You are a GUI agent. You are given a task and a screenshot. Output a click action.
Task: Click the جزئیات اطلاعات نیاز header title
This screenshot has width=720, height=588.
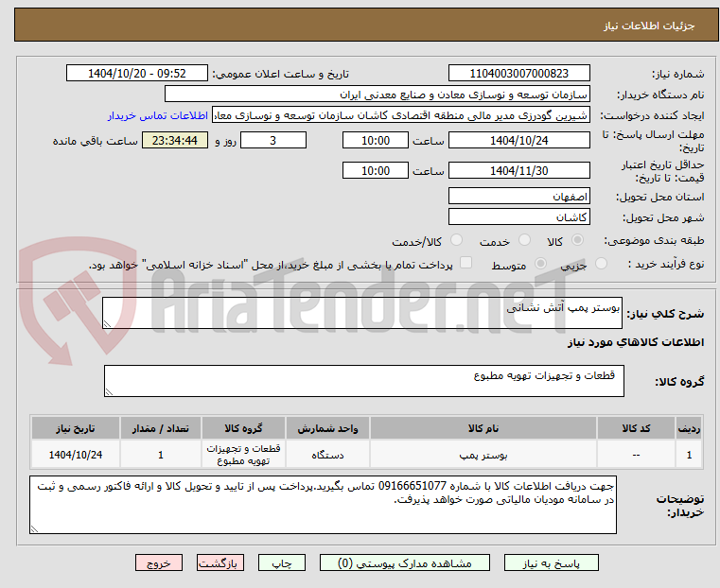[649, 26]
